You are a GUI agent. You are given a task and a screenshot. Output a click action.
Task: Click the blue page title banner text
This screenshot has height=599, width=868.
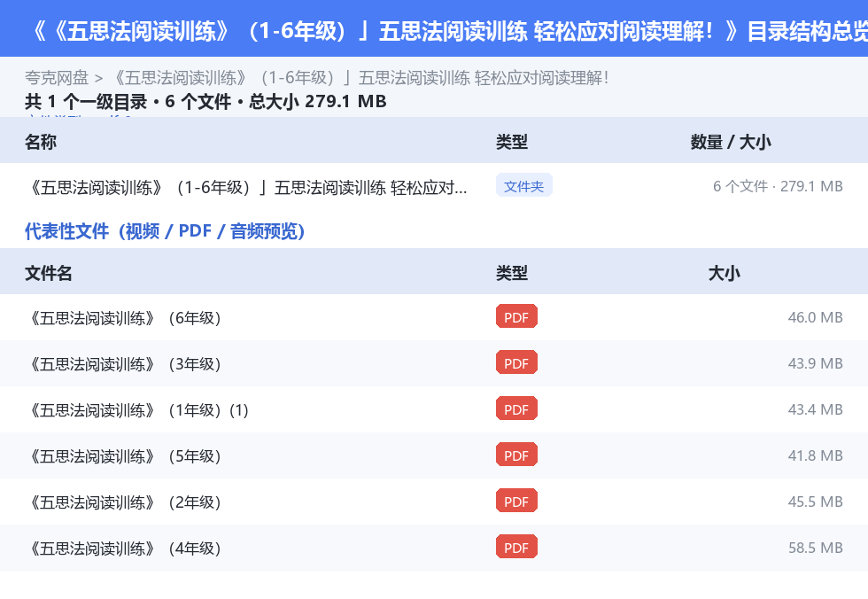[450, 30]
